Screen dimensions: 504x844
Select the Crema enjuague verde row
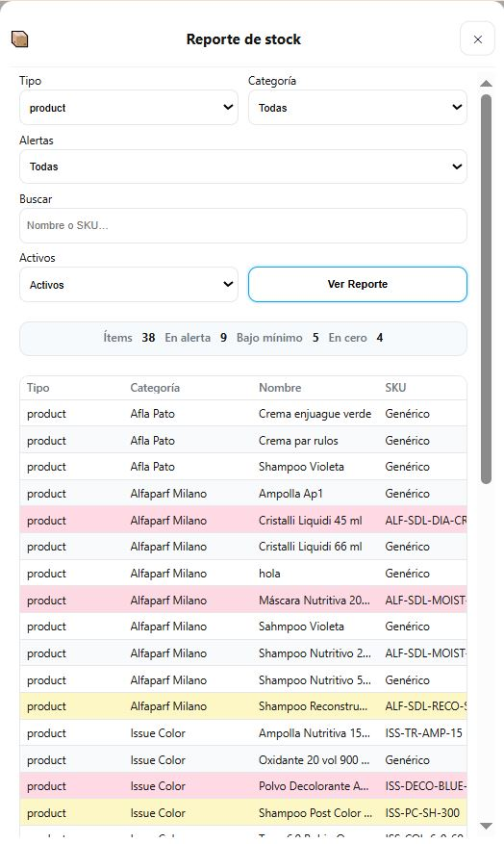[243, 414]
